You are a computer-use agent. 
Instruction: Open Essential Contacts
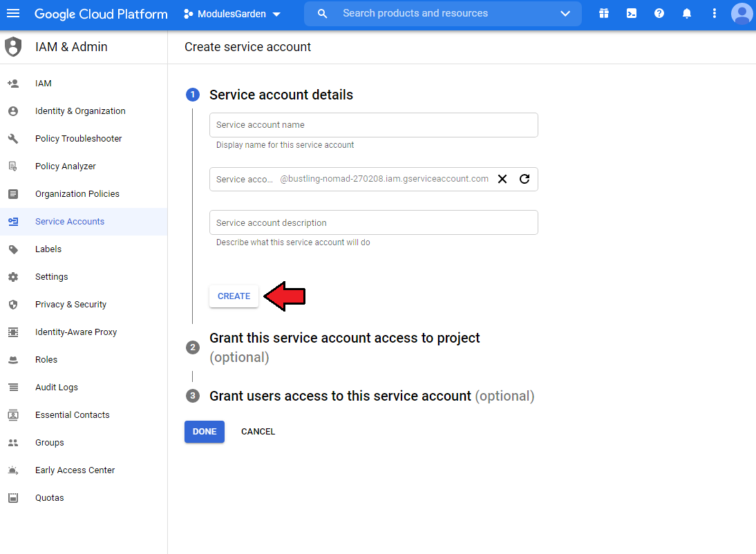point(84,415)
